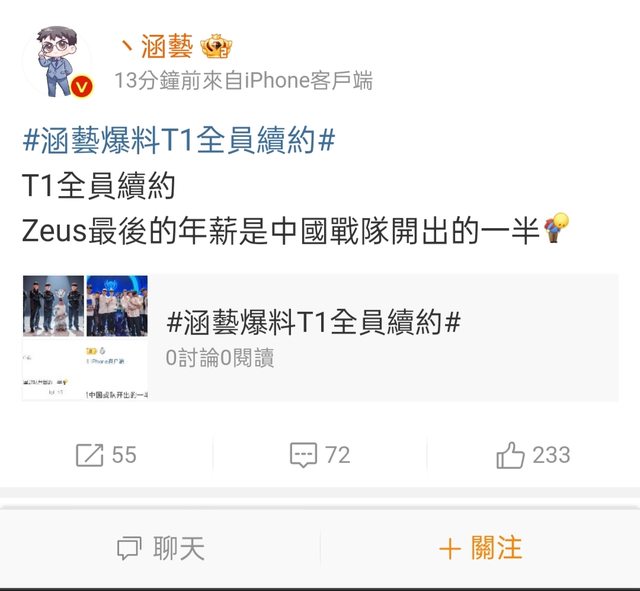Like the post with thumbs-up icon

pos(510,455)
